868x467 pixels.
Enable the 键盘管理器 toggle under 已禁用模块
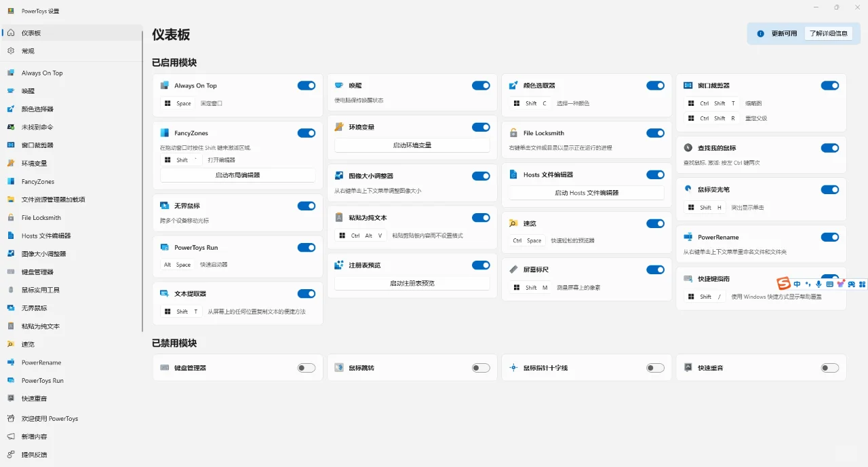(307, 368)
